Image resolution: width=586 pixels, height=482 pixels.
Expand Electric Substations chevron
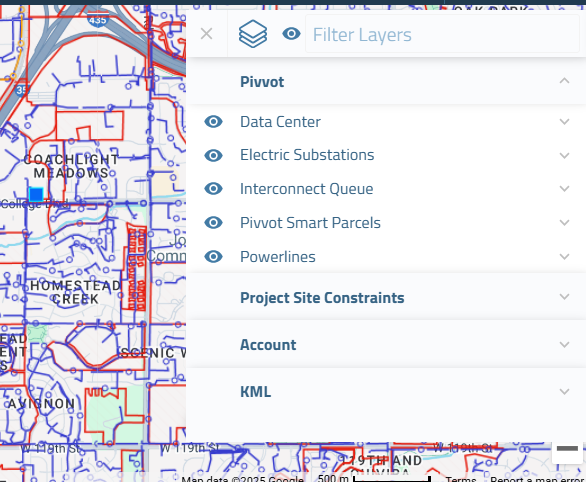pyautogui.click(x=564, y=155)
